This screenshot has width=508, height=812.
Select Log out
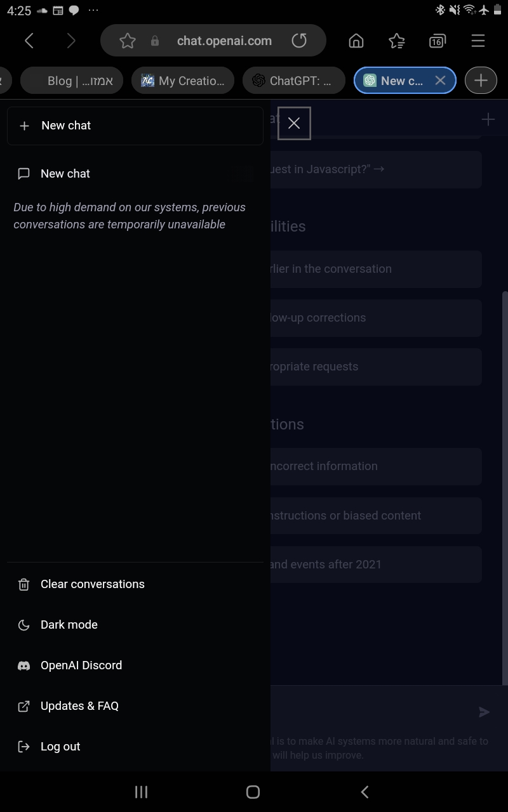(135, 747)
